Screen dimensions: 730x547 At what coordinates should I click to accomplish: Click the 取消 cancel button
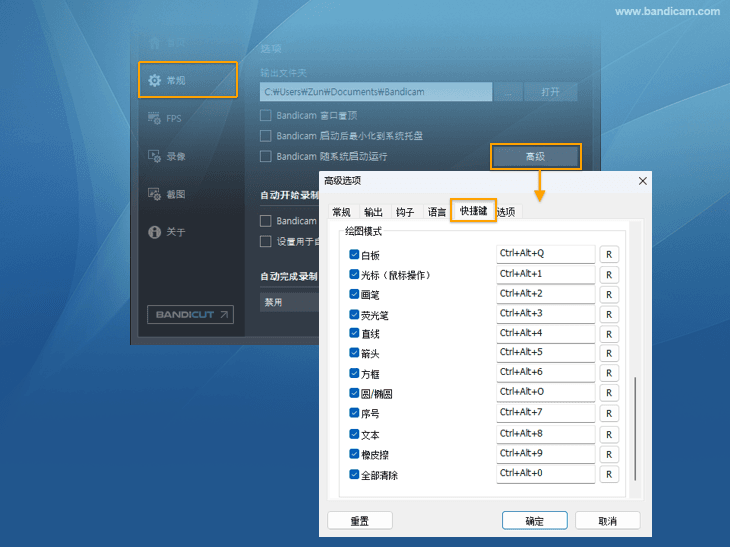[608, 520]
